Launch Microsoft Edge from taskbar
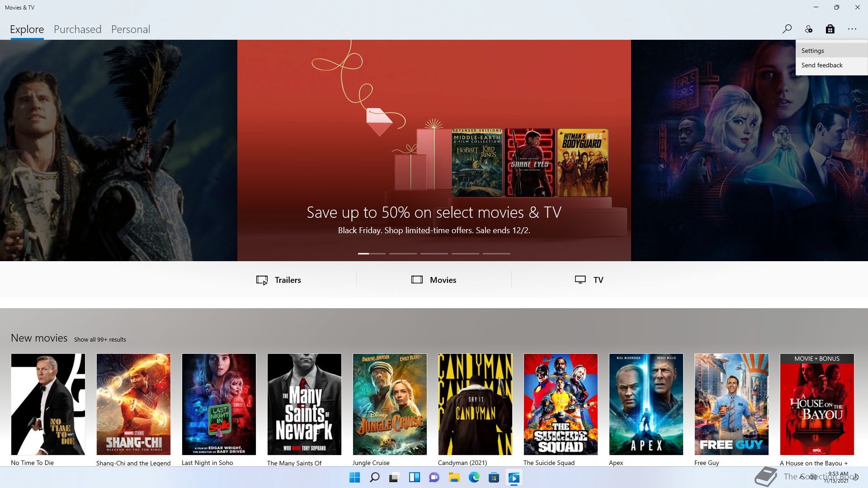Viewport: 868px width, 488px height. 474,478
